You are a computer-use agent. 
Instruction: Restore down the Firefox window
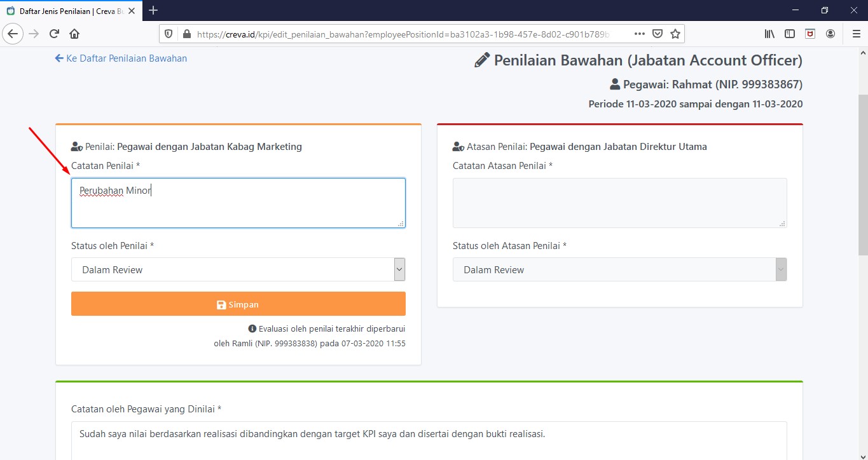pos(825,10)
